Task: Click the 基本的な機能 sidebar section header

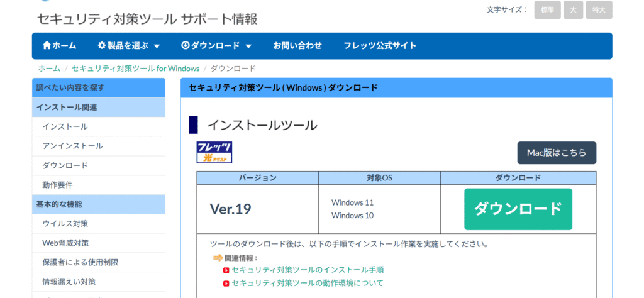Action: point(99,204)
